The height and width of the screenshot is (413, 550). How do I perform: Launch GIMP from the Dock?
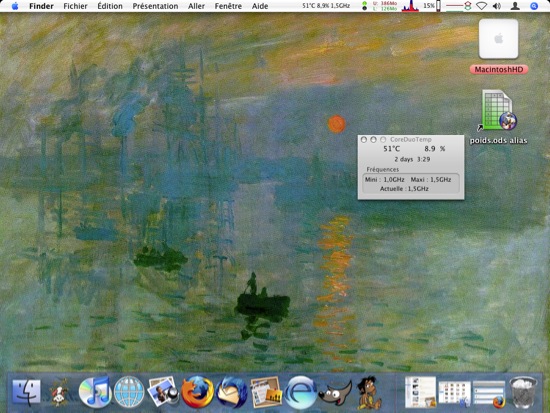(335, 392)
